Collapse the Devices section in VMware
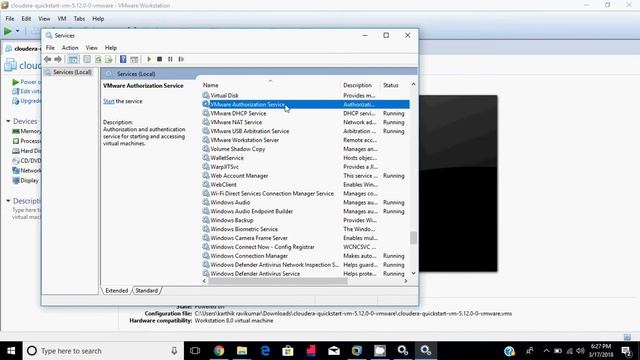Screen dimensions: 640x360 click(8, 121)
